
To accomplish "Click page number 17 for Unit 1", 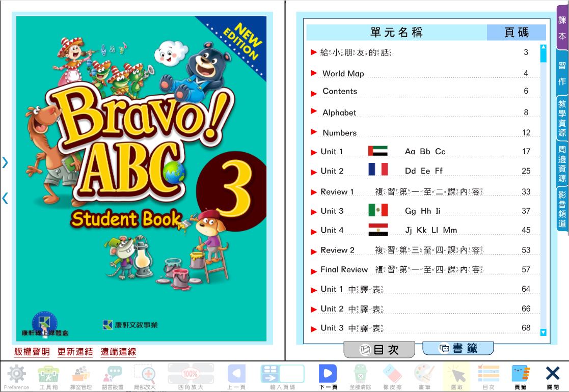I will [x=526, y=152].
